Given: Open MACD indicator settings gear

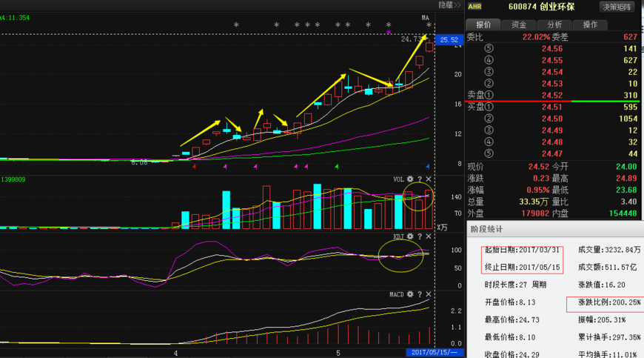Looking at the screenshot, I should (x=410, y=294).
